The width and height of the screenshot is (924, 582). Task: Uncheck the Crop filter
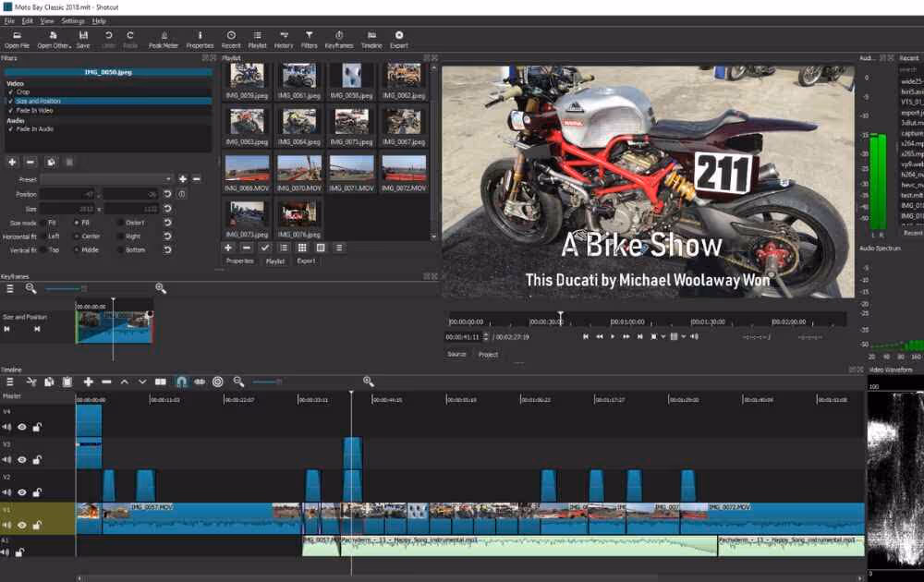click(10, 91)
